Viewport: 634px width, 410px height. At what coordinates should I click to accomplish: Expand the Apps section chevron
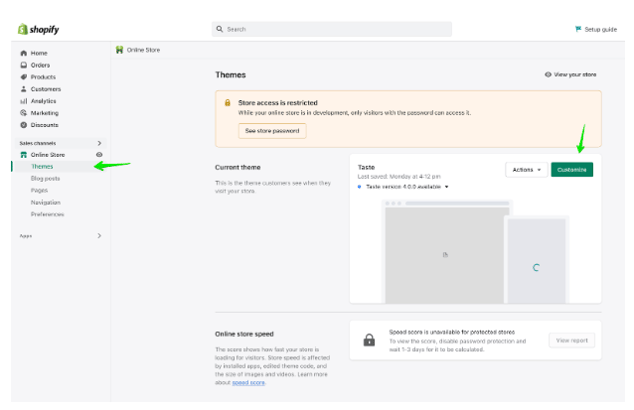tap(99, 235)
